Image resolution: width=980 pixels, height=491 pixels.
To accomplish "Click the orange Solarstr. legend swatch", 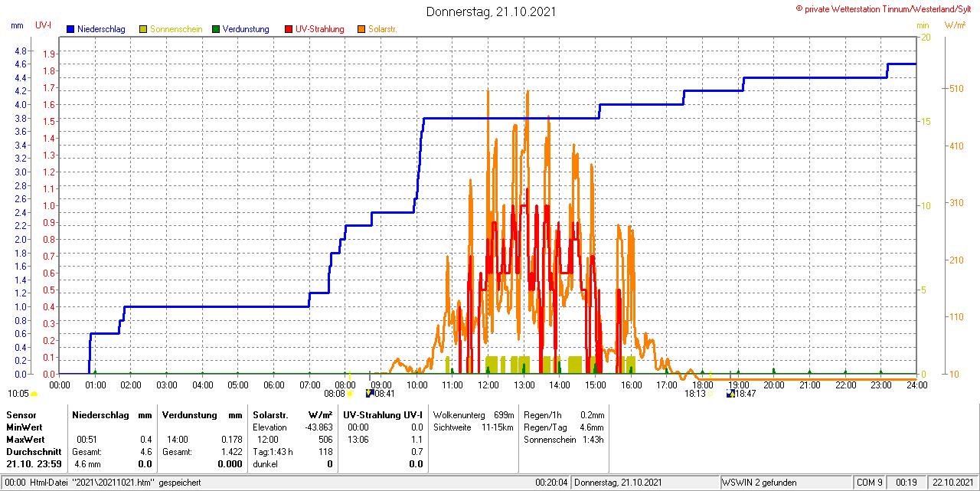I will pyautogui.click(x=361, y=29).
